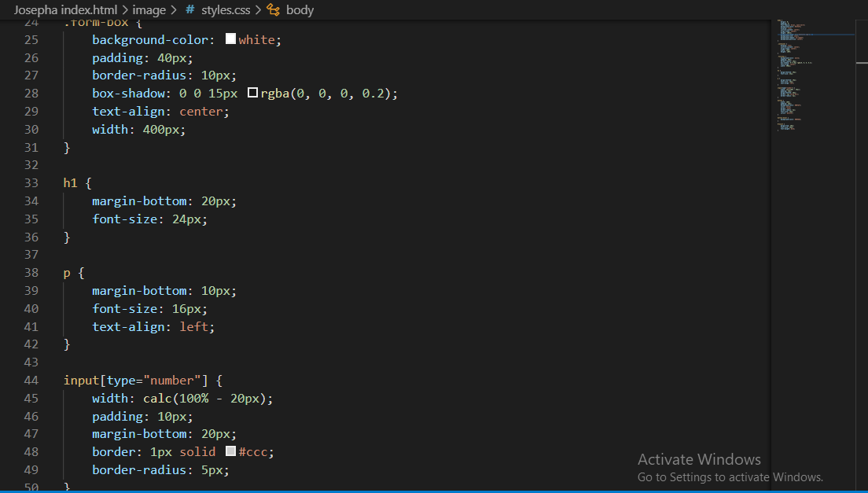Viewport: 868px width, 493px height.
Task: Select the styles.css breadcrumb item
Action: click(226, 10)
